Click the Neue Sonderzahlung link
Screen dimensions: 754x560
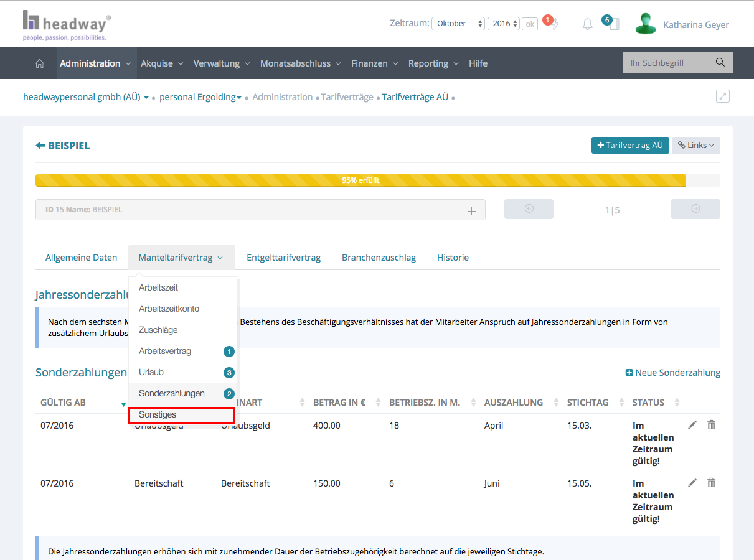[x=672, y=373]
